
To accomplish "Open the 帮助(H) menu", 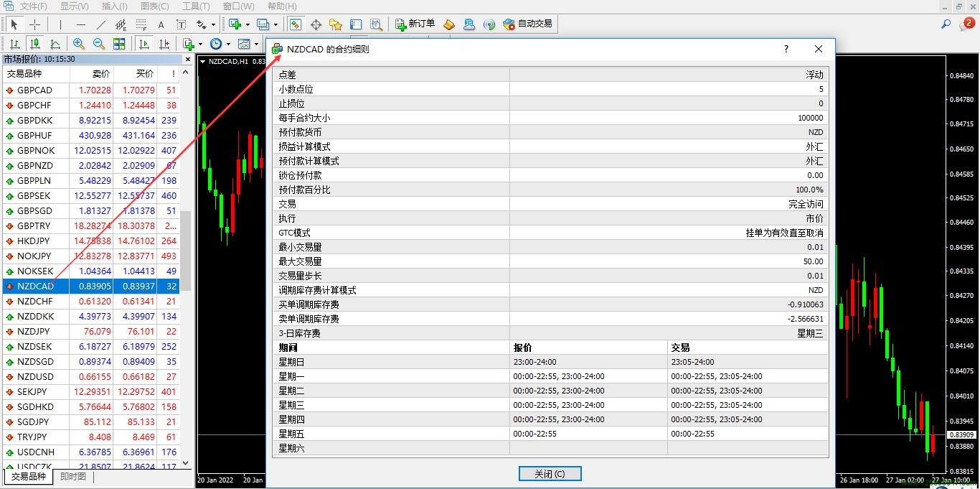I will coord(281,6).
